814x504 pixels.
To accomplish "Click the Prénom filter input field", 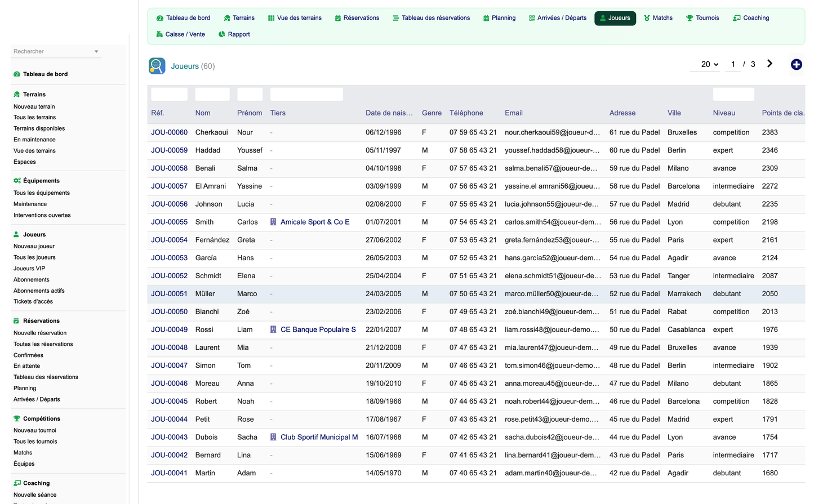I will pyautogui.click(x=250, y=95).
